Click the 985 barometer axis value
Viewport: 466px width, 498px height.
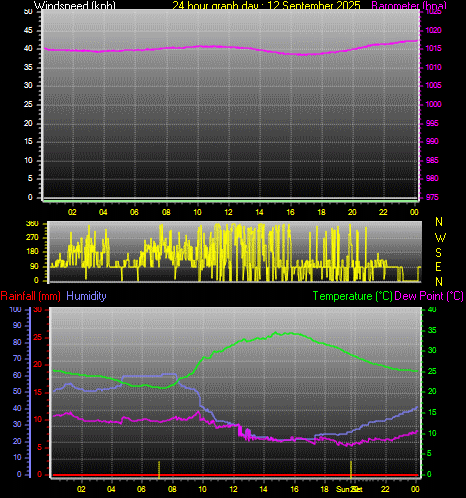coord(432,160)
